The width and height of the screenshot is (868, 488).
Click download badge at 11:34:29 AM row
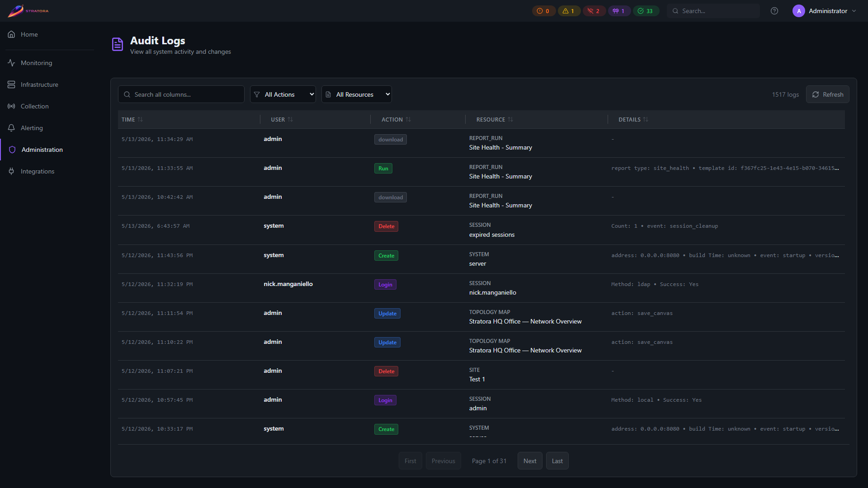(391, 140)
